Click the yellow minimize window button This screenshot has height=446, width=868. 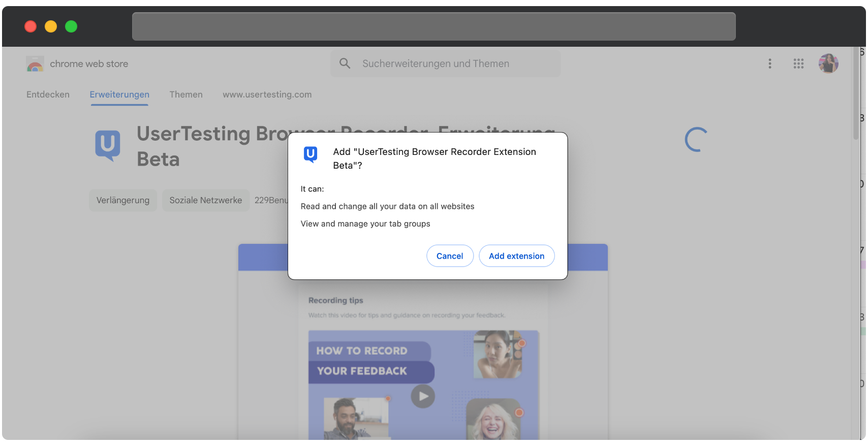(x=51, y=26)
